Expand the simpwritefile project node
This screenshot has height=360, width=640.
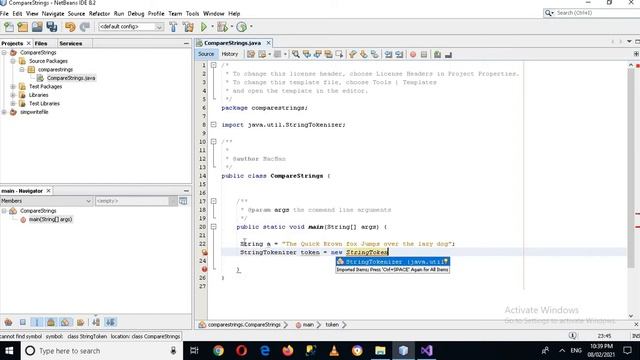click(4, 112)
